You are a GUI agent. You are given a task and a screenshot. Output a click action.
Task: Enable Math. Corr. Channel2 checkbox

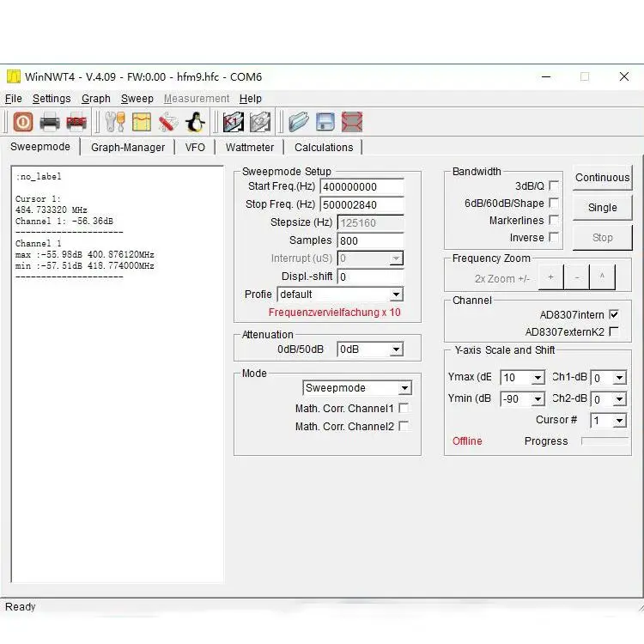[x=404, y=426]
